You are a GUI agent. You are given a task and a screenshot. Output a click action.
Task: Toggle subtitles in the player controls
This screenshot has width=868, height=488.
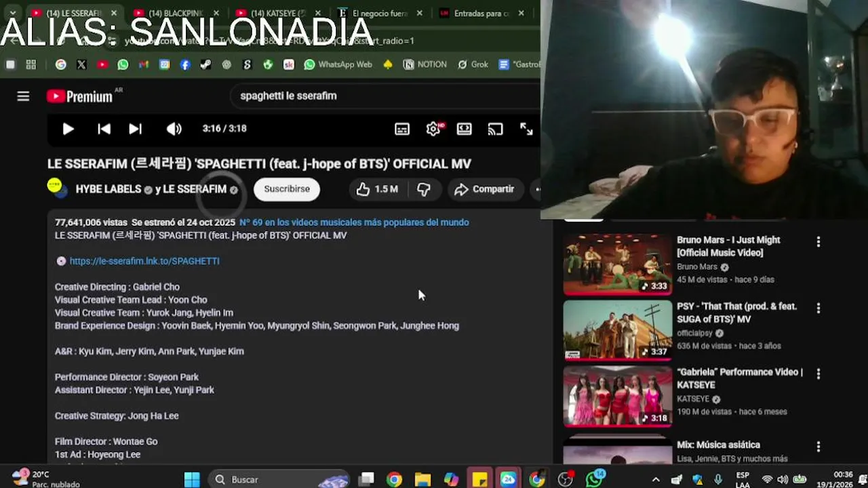click(x=402, y=129)
